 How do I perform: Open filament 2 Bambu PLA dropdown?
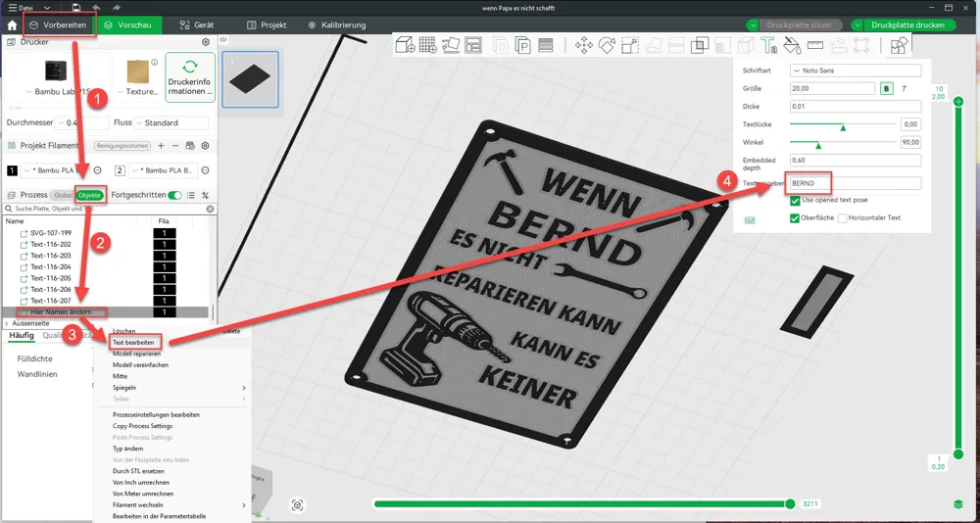(x=163, y=170)
